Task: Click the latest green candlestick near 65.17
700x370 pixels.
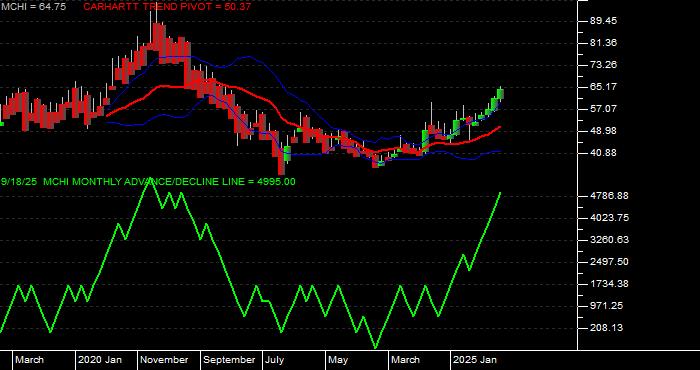Action: click(500, 94)
